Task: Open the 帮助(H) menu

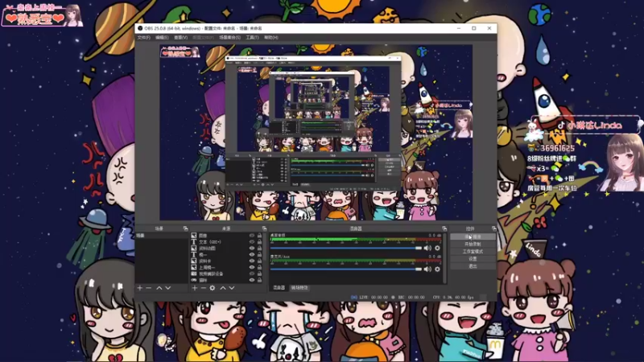Action: (271, 37)
